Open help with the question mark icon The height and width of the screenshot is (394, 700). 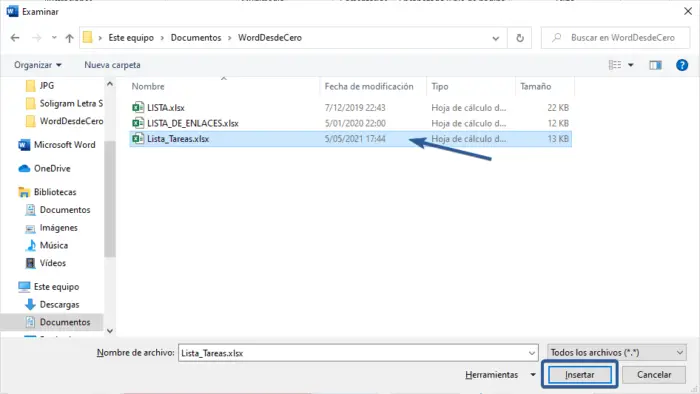[682, 65]
